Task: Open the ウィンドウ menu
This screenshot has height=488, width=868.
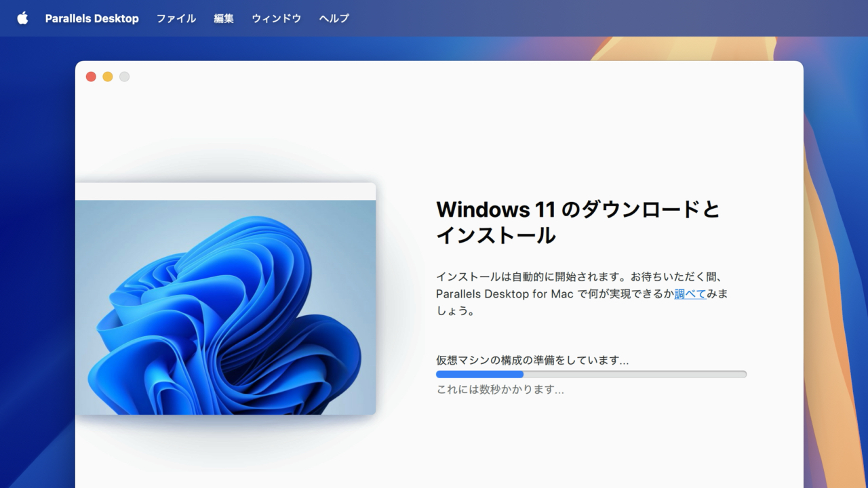Action: (x=277, y=18)
